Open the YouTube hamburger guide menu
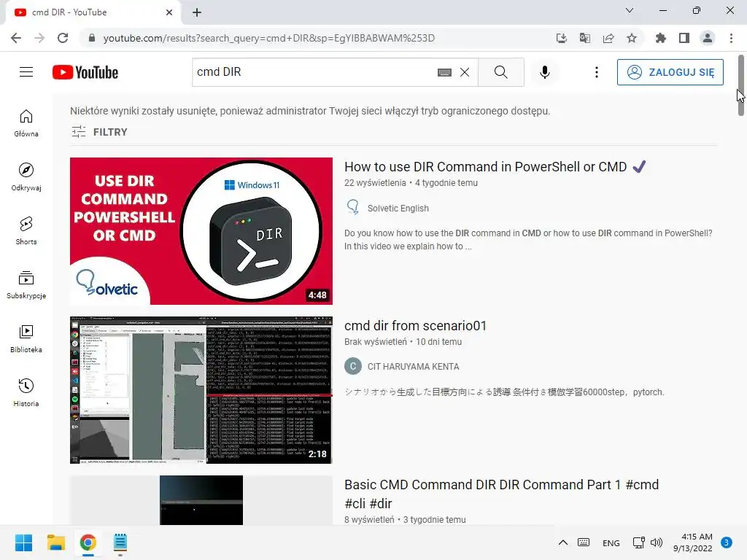Screen dimensions: 747x560 pos(26,72)
